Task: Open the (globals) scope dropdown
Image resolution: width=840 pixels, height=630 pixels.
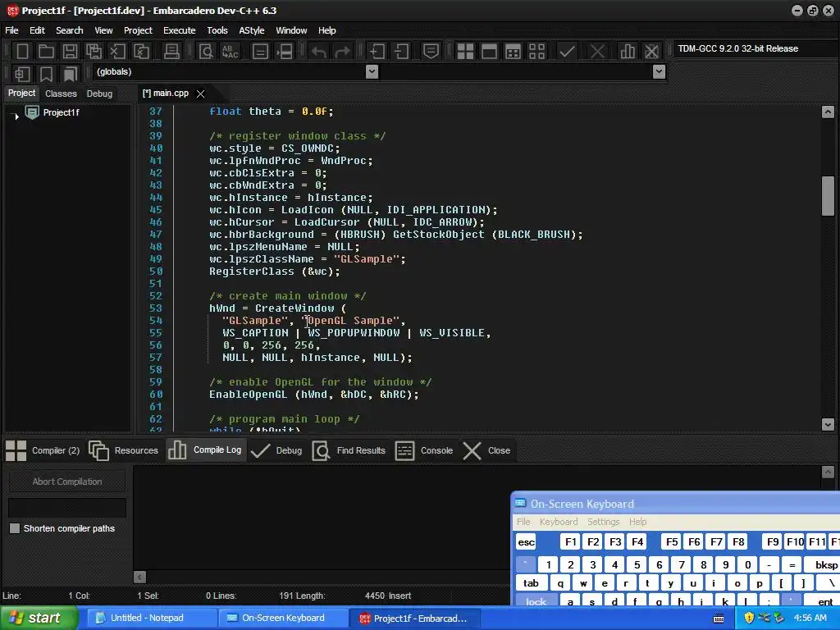Action: tap(372, 72)
